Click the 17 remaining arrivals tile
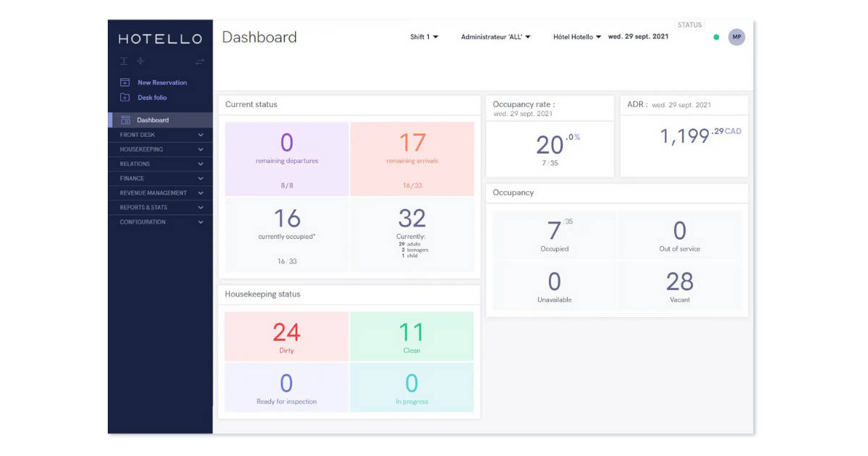 [412, 158]
